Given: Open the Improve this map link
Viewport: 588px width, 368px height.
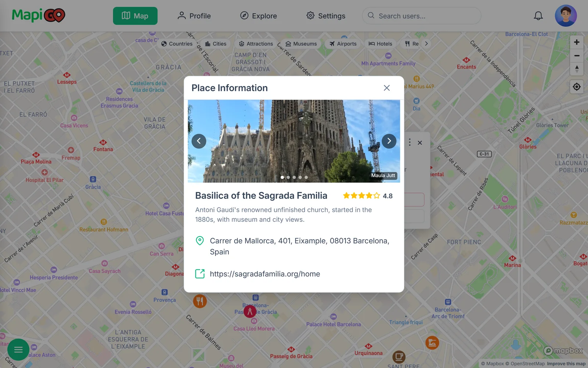Looking at the screenshot, I should point(566,364).
